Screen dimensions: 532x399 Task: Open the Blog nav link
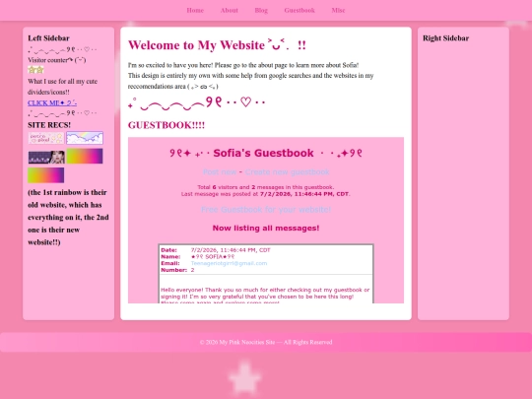(261, 10)
